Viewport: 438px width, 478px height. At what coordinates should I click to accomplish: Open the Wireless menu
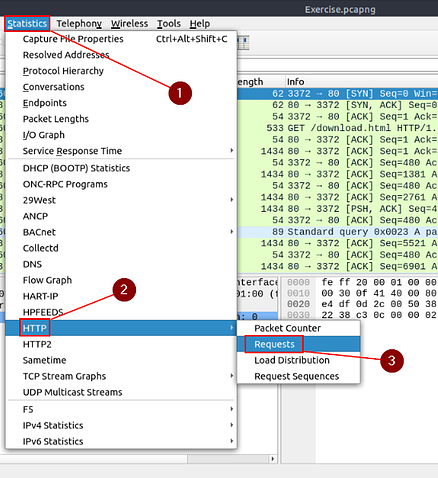click(x=129, y=24)
